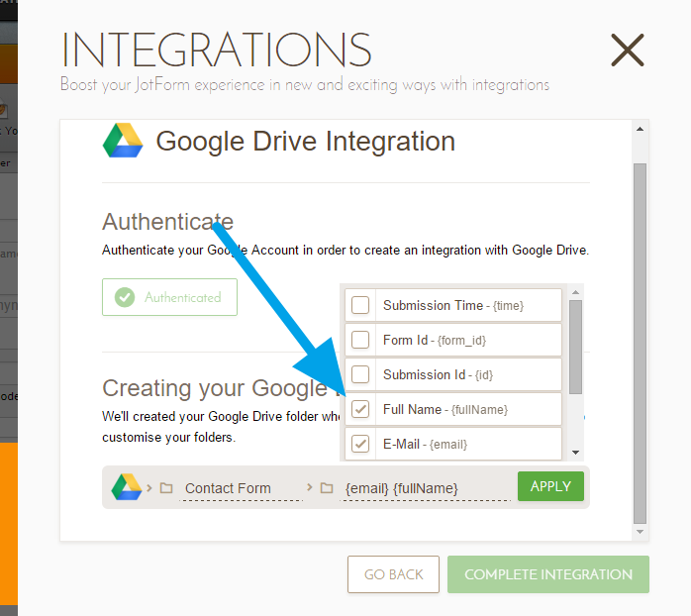This screenshot has height=616, width=691.
Task: Go back using the GO BACK button
Action: tap(393, 574)
